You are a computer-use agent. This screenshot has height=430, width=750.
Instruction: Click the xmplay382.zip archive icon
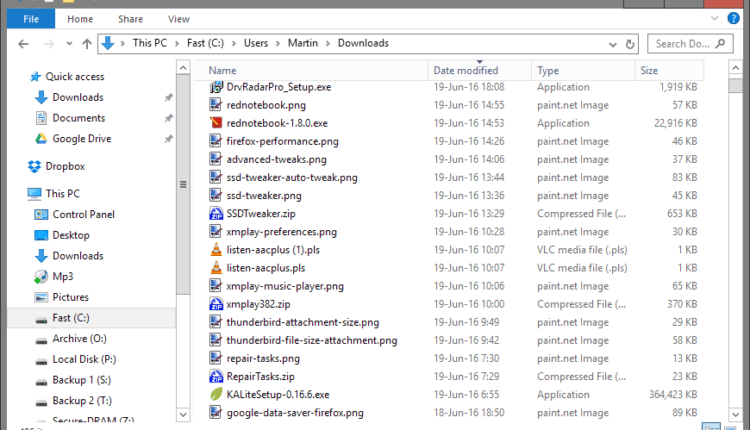pyautogui.click(x=216, y=304)
